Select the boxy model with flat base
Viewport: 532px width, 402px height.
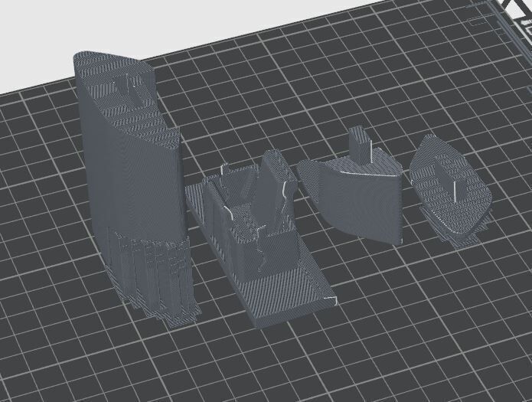[259, 240]
